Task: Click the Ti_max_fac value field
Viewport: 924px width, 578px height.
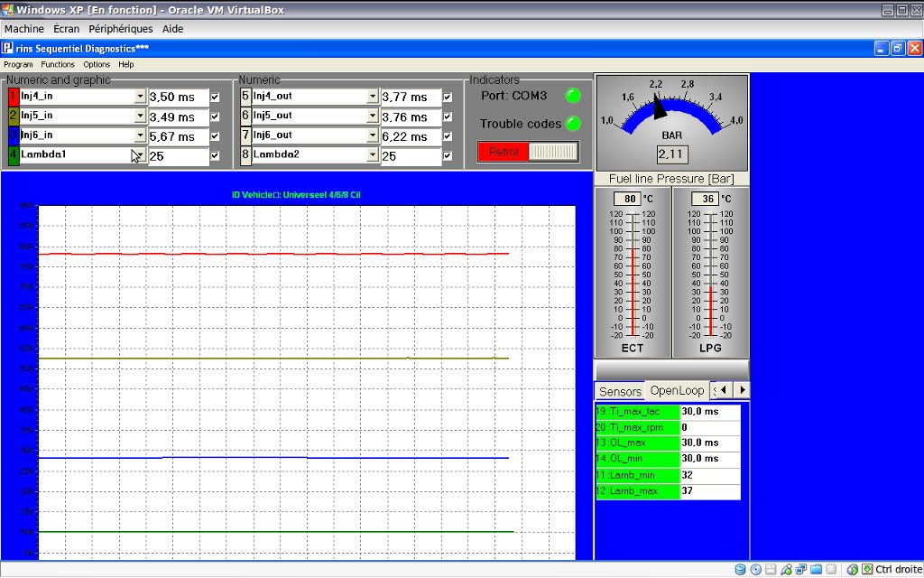Action: pos(709,412)
